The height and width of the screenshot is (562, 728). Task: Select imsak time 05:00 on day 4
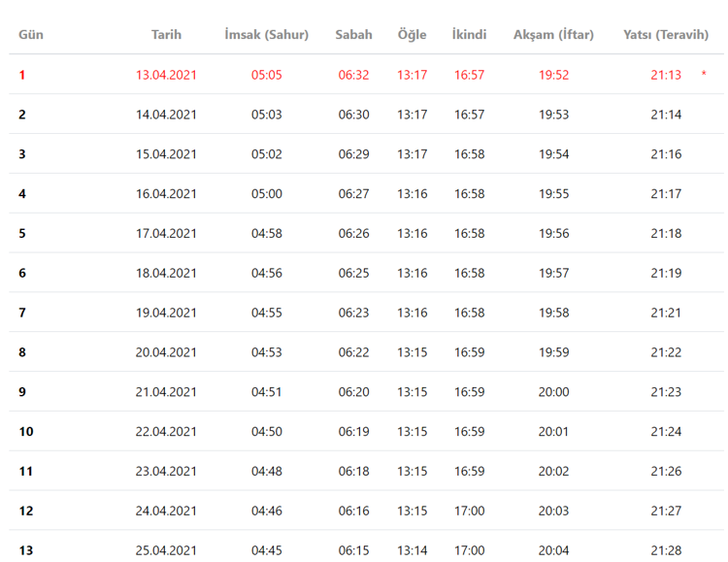[266, 194]
